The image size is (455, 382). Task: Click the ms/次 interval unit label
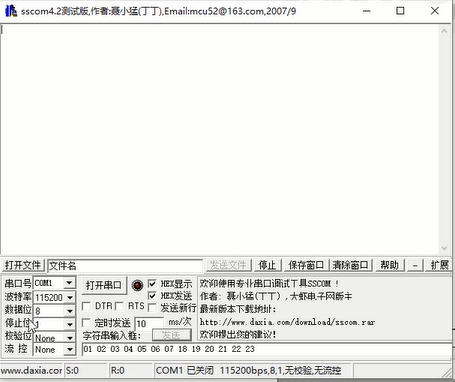[x=180, y=322]
